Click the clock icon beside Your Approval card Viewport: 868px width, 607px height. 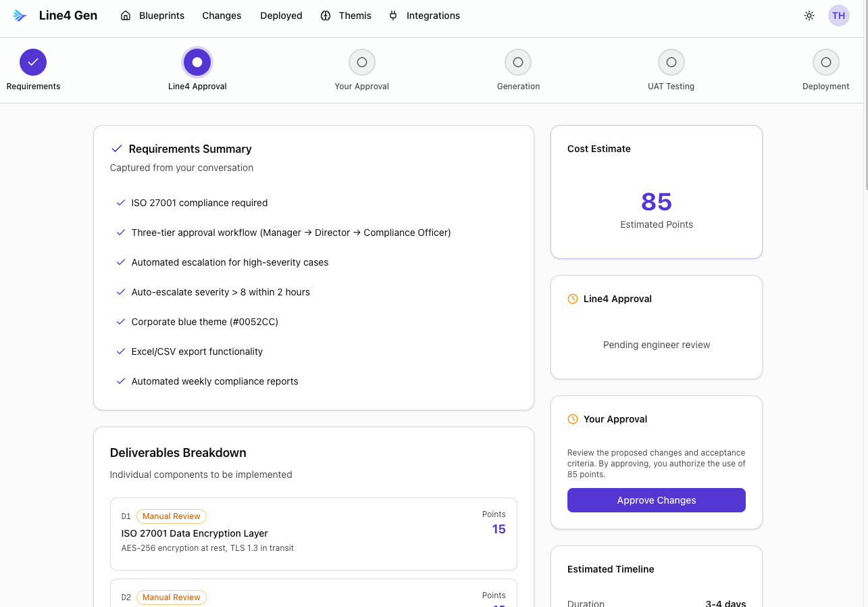pos(573,419)
